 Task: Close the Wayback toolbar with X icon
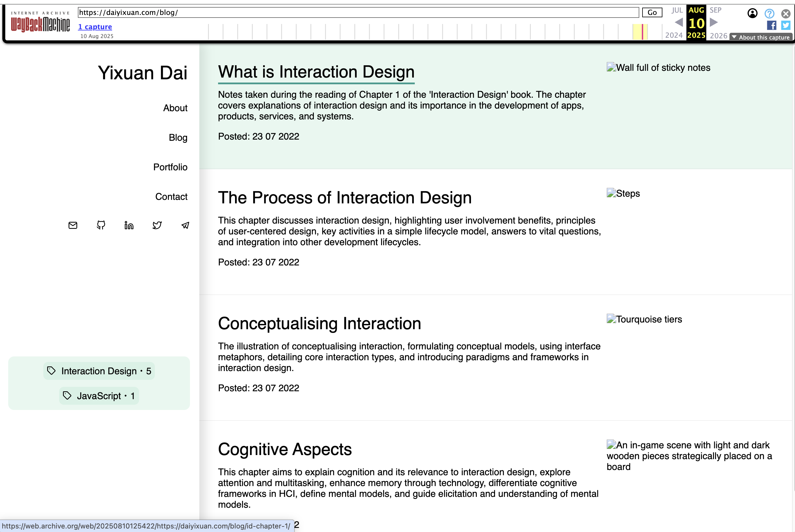point(786,13)
